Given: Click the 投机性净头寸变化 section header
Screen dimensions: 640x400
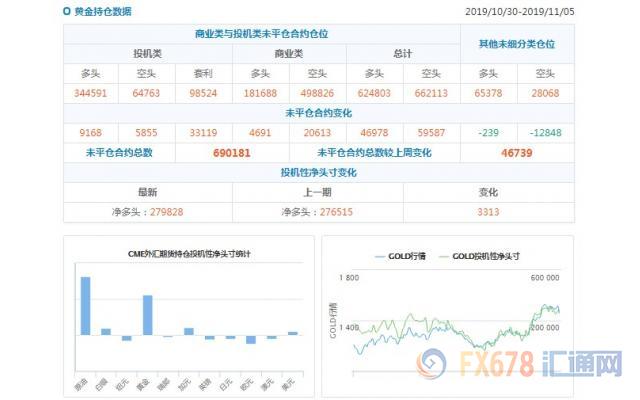Looking at the screenshot, I should (x=318, y=173).
